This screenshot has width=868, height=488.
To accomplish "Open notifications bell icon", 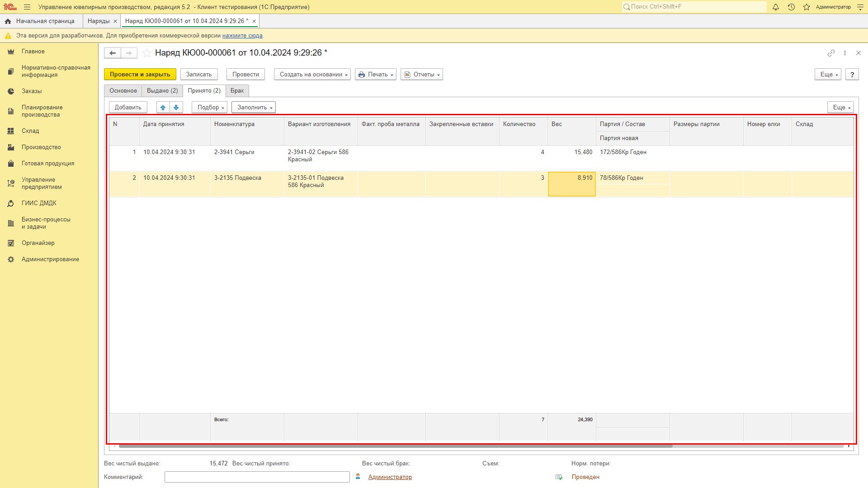I will pyautogui.click(x=776, y=7).
